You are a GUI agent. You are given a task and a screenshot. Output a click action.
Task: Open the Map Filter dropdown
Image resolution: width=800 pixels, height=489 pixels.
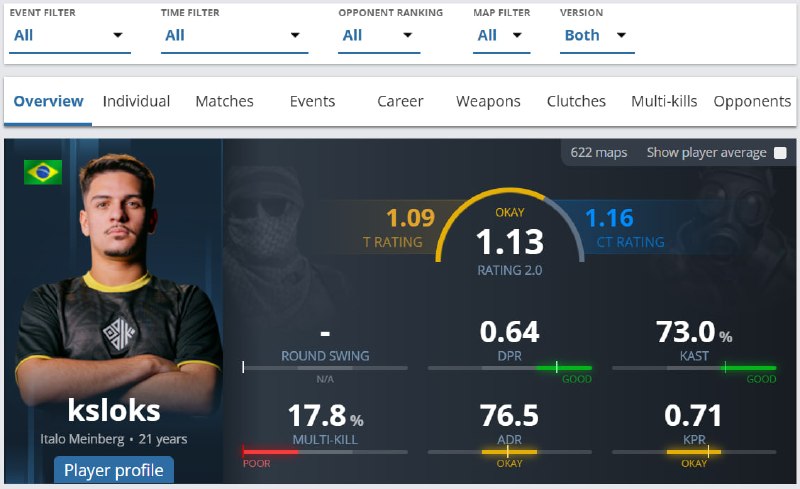(x=502, y=35)
